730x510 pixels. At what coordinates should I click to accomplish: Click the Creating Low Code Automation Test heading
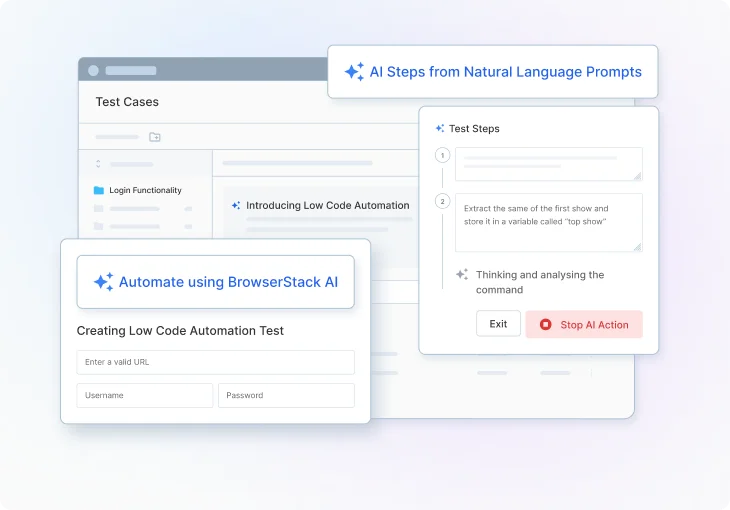[x=180, y=331]
